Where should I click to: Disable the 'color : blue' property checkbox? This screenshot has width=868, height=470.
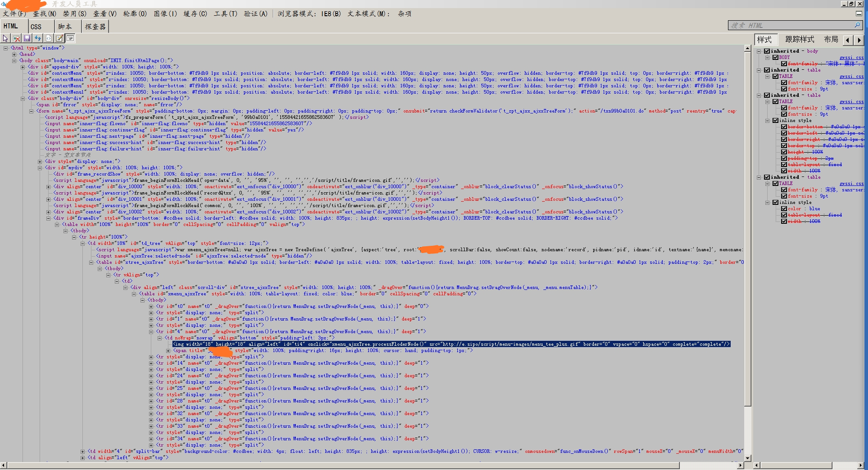click(784, 208)
